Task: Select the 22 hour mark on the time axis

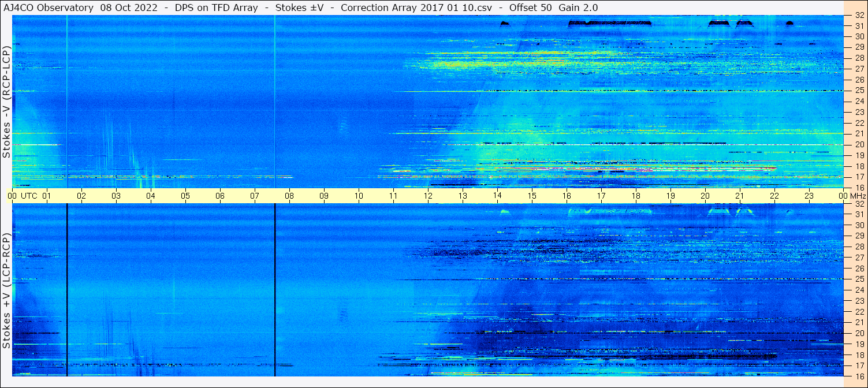Action: [x=774, y=196]
